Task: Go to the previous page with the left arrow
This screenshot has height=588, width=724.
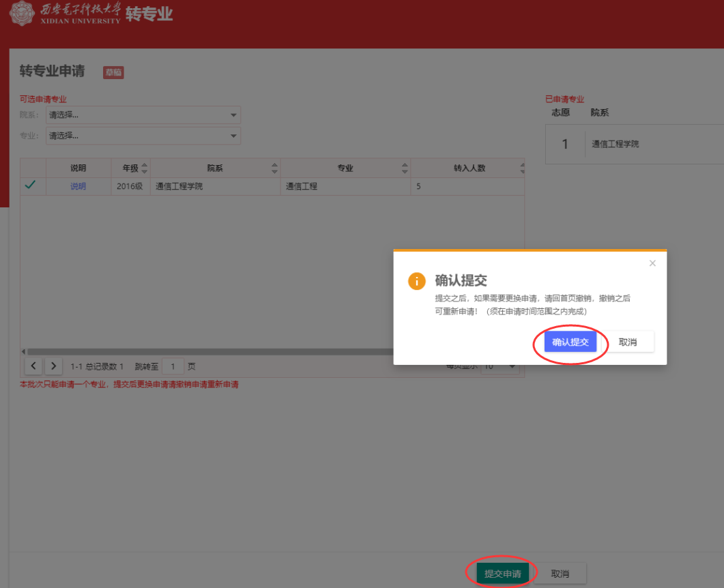Action: 33,366
